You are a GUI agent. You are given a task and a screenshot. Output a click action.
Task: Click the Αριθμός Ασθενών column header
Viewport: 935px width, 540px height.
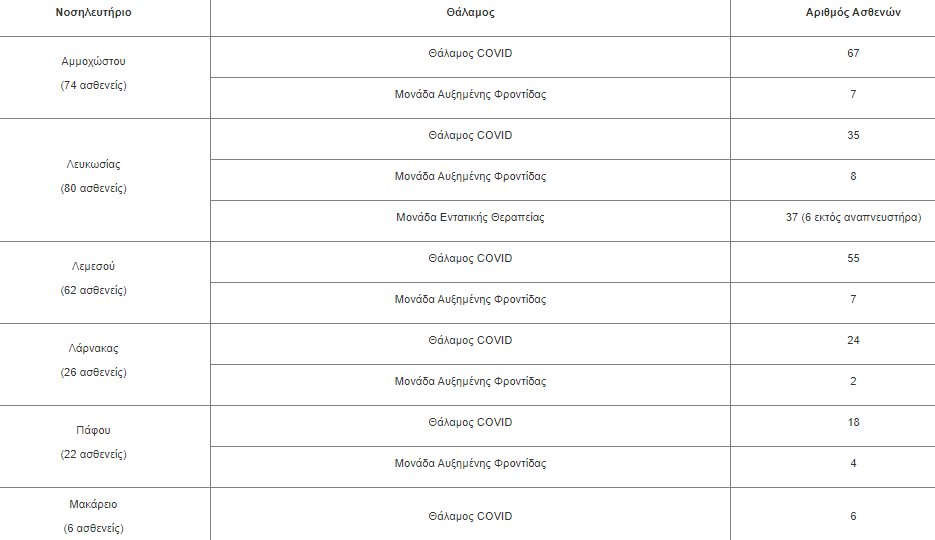[853, 13]
